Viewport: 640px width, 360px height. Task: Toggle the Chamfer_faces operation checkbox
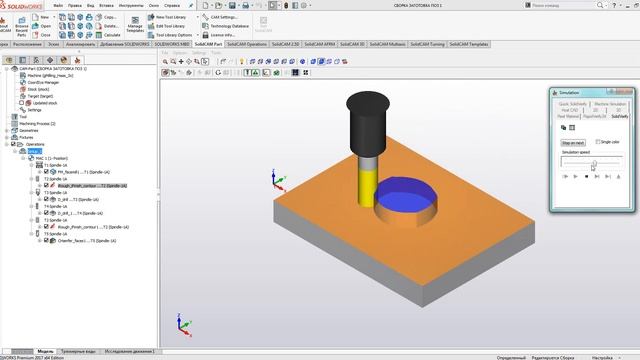point(46,241)
